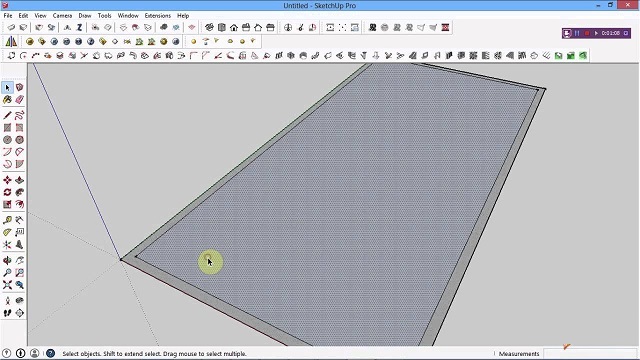Switch to Top view
The height and width of the screenshot is (360, 640).
222,27
